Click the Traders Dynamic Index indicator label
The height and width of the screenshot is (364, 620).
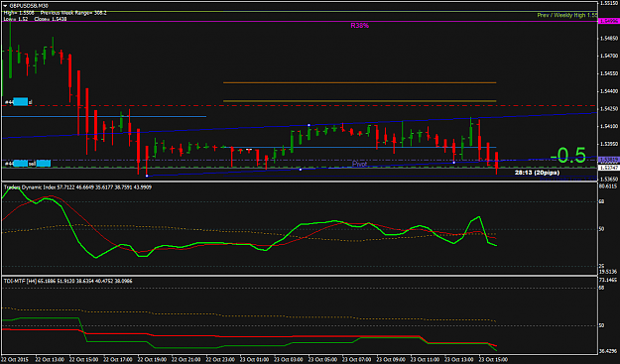click(77, 186)
